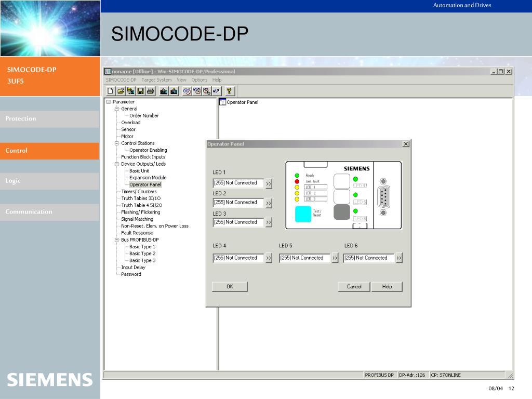The width and height of the screenshot is (532, 399).
Task: Collapse the General tree node
Action: click(x=117, y=109)
